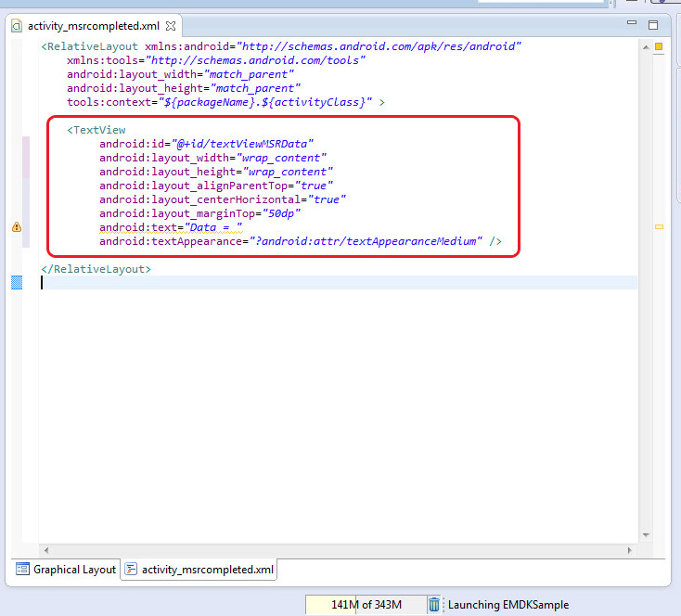Switch to the Graphical Layout tab
681x616 pixels.
coord(74,570)
